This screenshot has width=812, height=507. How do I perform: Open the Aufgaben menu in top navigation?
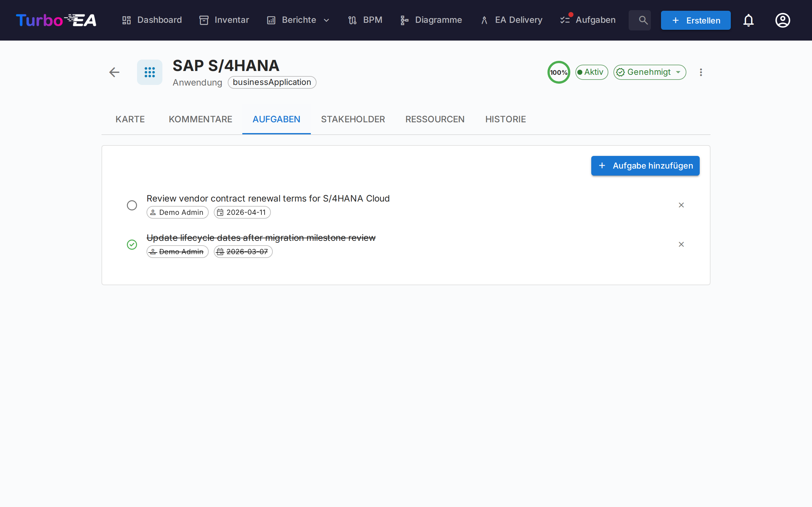(588, 20)
